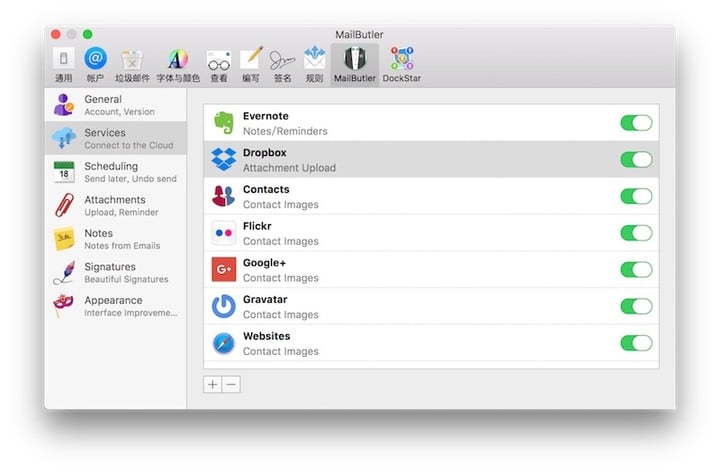Turn off the Dropbox attachment upload switch
The image size is (720, 473).
coord(635,160)
